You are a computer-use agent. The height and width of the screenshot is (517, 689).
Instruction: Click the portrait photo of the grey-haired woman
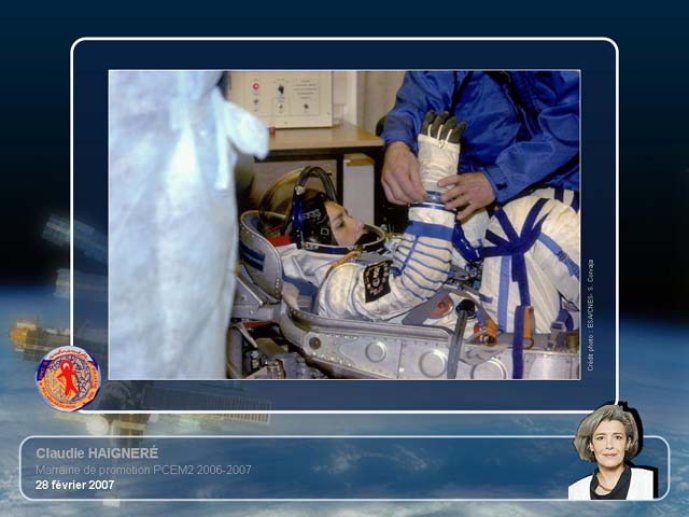coord(612,452)
